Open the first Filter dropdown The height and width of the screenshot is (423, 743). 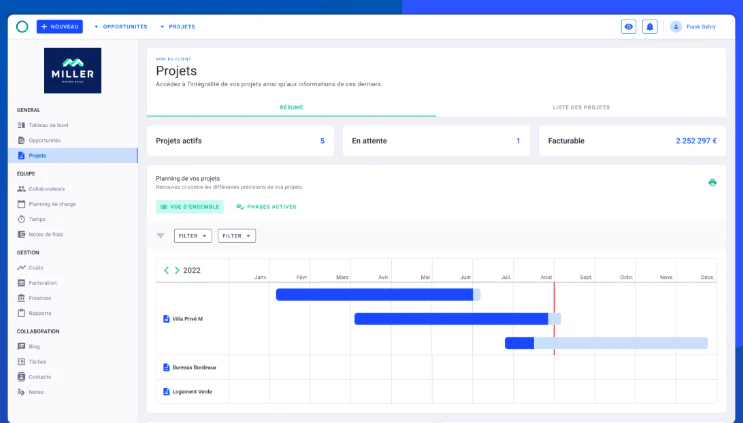[x=193, y=235]
